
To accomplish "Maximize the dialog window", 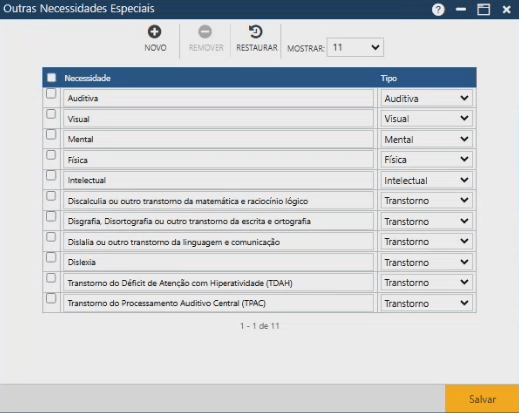I will tap(483, 9).
